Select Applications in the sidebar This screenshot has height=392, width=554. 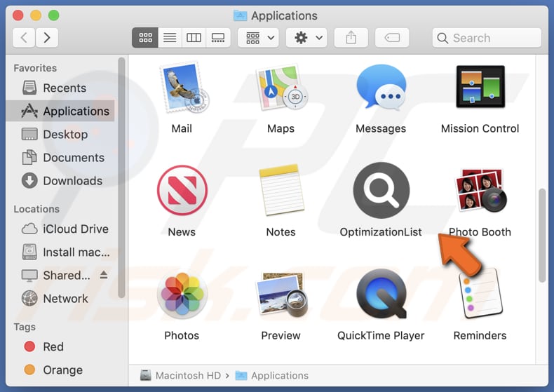pos(60,111)
